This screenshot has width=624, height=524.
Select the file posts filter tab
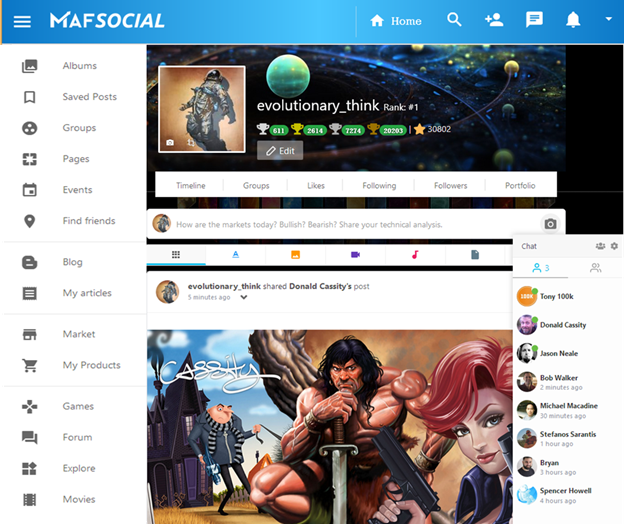point(475,255)
